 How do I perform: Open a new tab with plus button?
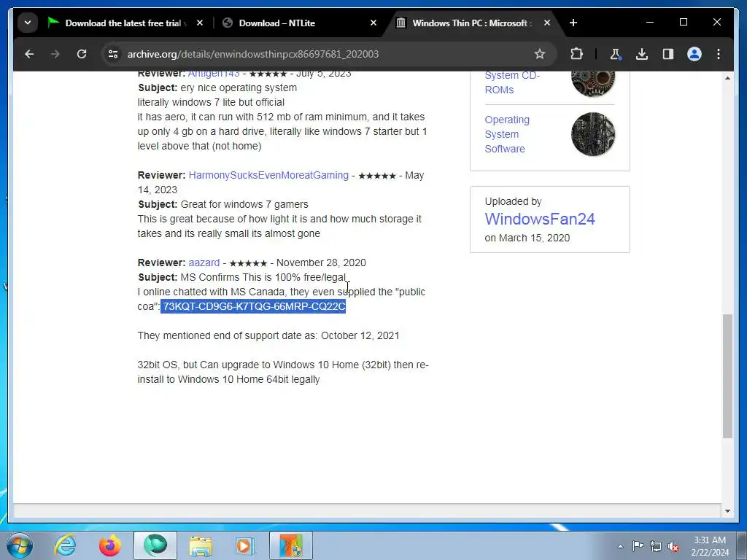pyautogui.click(x=573, y=23)
